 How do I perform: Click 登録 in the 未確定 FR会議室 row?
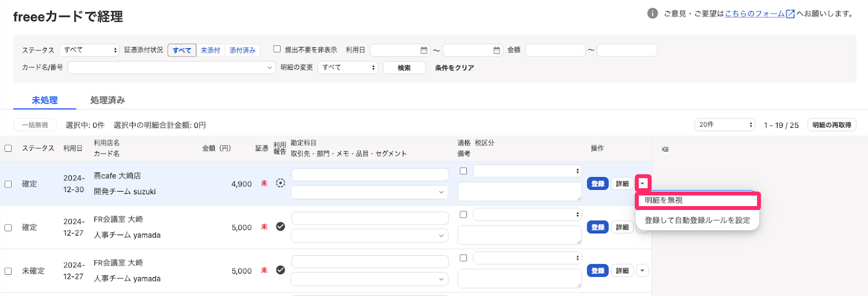coord(597,271)
